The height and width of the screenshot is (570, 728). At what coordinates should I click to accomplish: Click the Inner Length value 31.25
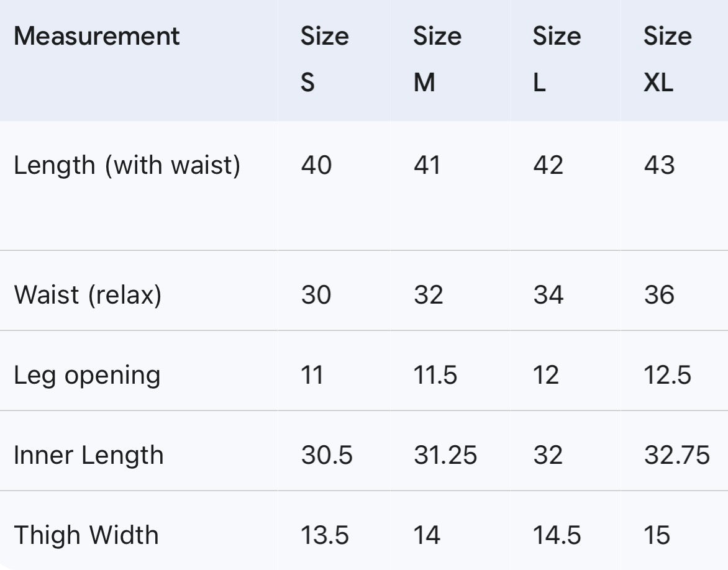click(x=445, y=455)
